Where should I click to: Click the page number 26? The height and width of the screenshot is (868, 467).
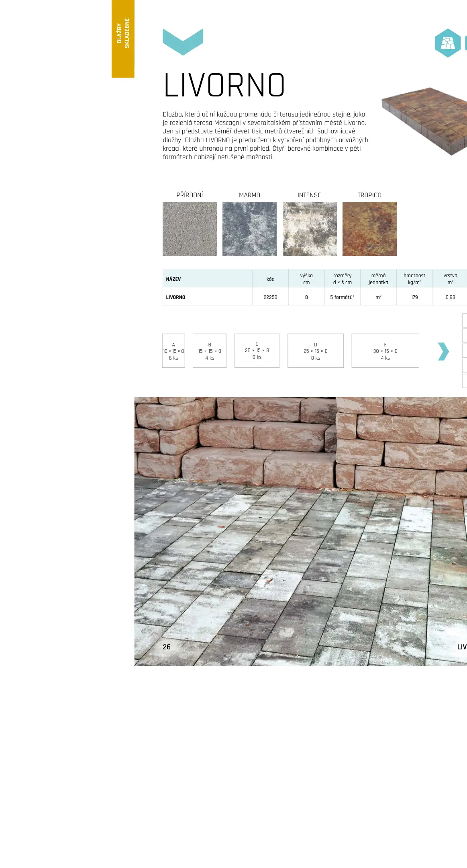(x=167, y=647)
